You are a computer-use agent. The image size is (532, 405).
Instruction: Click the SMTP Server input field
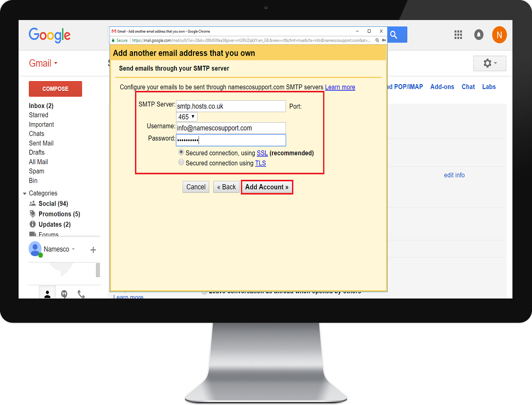click(x=231, y=106)
